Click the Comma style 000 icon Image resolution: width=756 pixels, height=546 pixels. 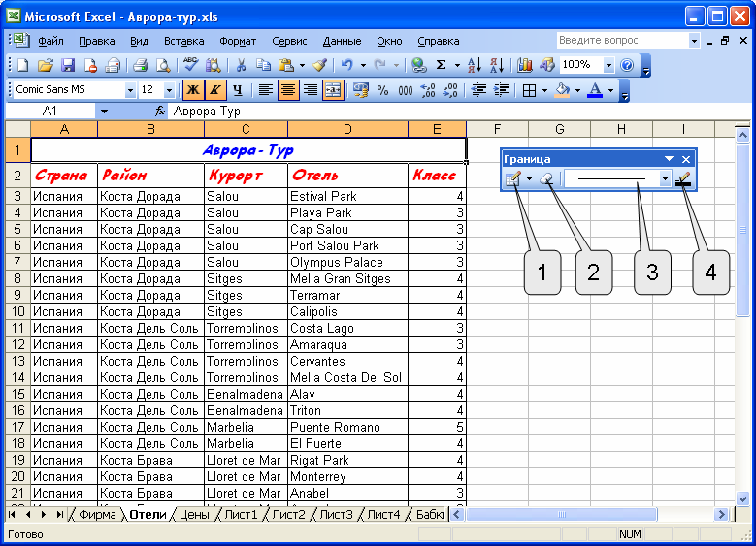406,90
